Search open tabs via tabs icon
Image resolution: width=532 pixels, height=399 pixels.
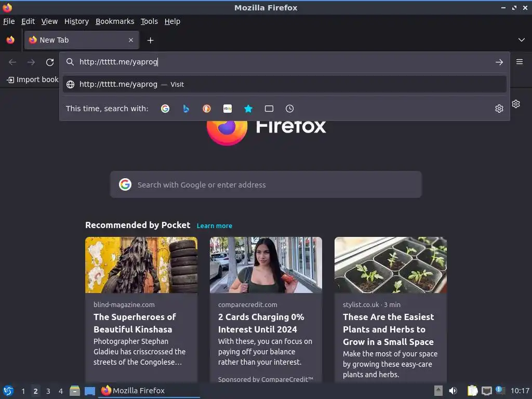[269, 109]
